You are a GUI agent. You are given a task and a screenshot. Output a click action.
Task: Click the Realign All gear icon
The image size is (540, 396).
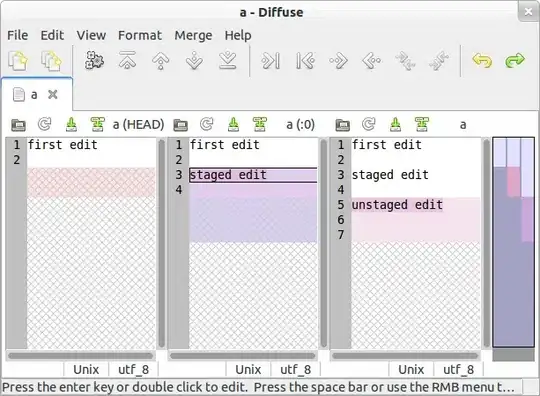pyautogui.click(x=94, y=61)
